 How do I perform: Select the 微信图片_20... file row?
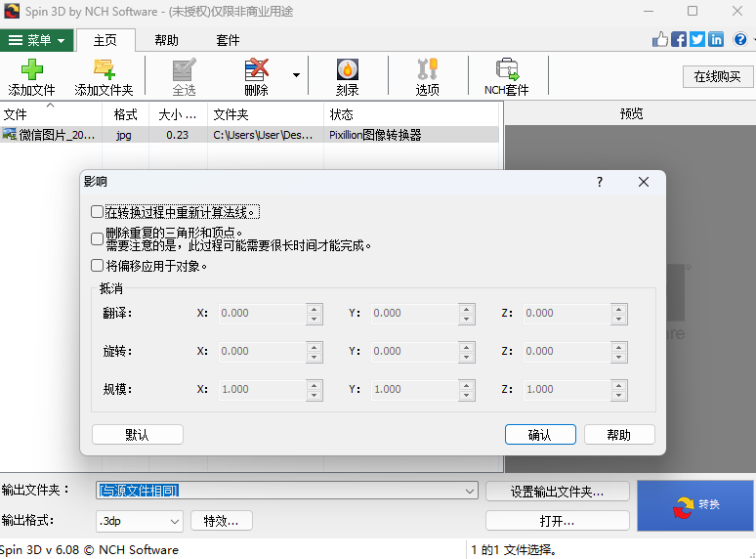(x=249, y=135)
